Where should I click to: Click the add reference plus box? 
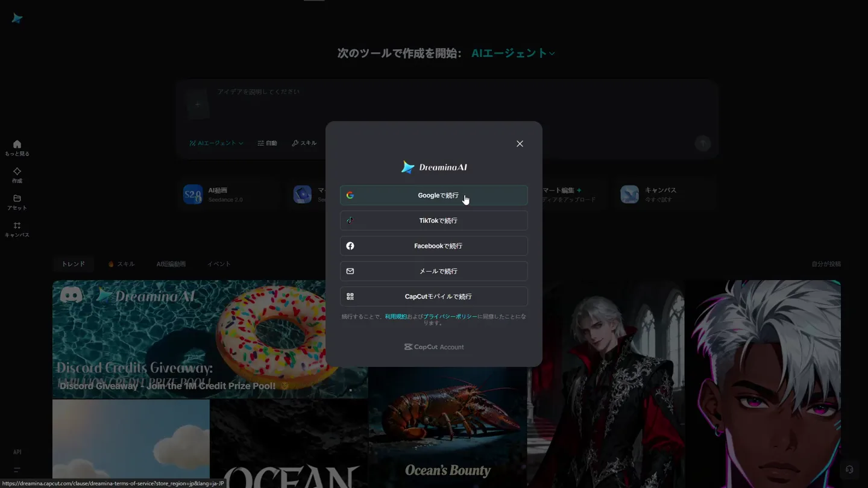pyautogui.click(x=198, y=104)
